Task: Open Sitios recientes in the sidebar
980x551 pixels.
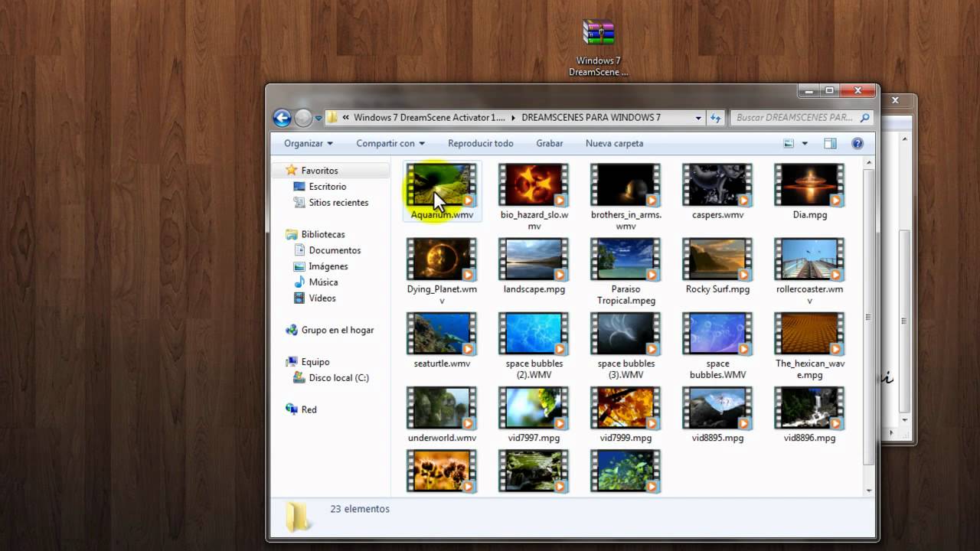Action: (x=338, y=203)
